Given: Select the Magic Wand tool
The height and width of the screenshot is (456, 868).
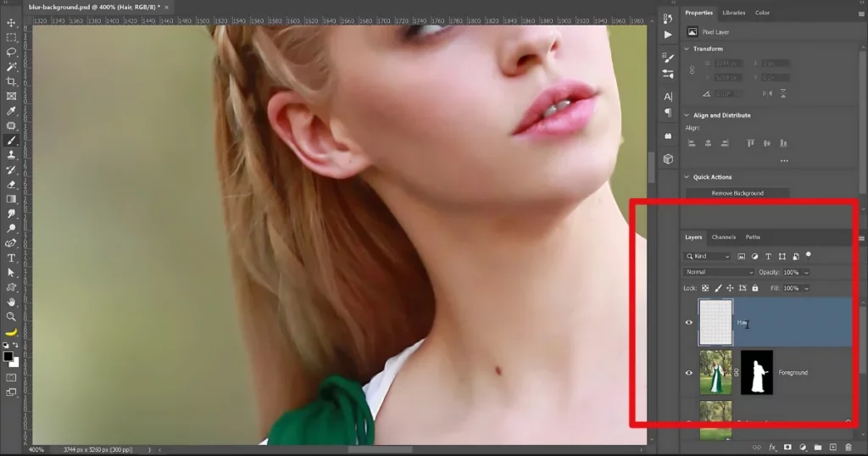Looking at the screenshot, I should (x=11, y=67).
